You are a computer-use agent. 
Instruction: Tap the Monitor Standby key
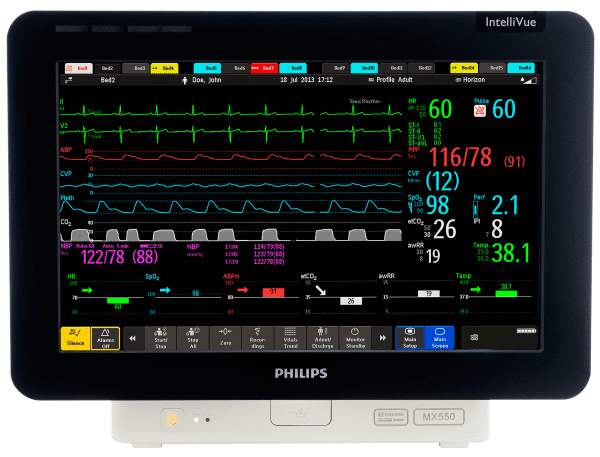[x=355, y=338]
